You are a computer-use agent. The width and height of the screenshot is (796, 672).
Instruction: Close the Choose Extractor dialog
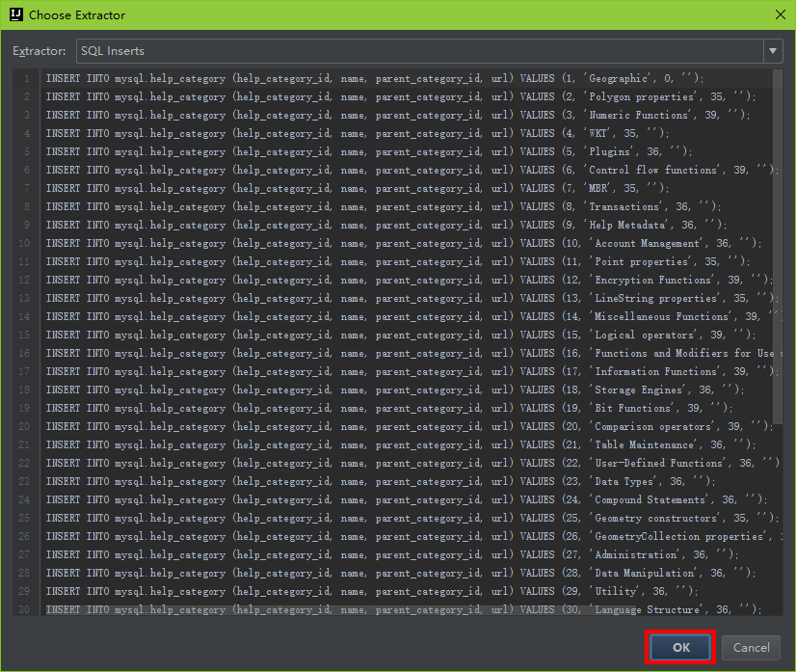tap(778, 14)
